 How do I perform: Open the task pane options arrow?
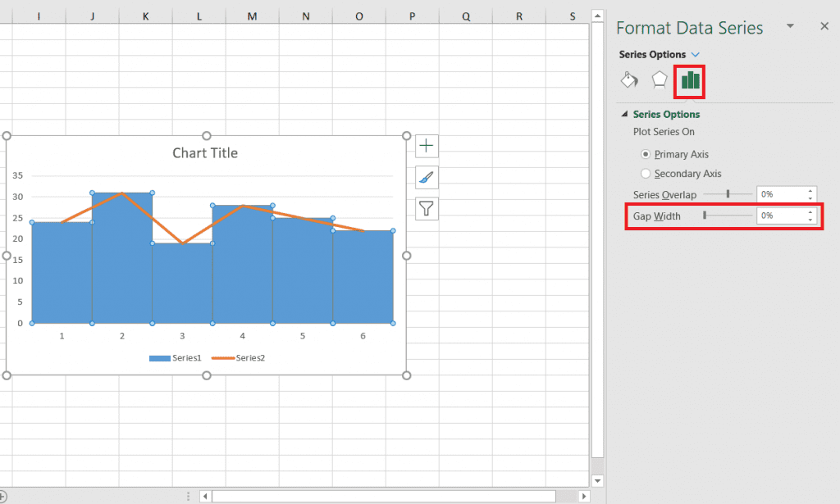point(790,26)
